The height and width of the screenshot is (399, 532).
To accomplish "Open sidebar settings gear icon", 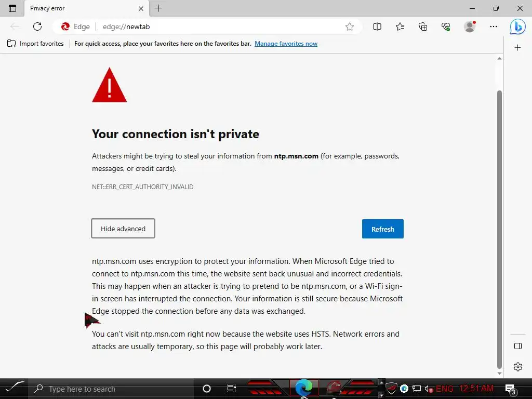I will pos(518,367).
